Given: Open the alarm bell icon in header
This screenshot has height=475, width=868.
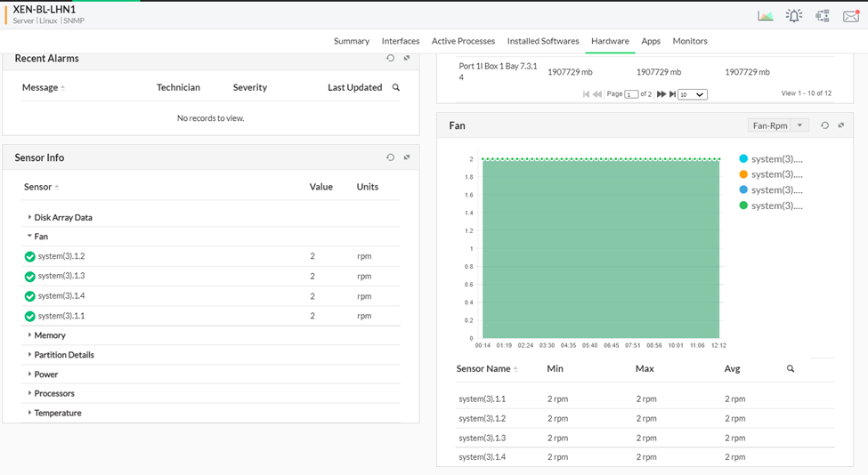Looking at the screenshot, I should click(x=793, y=15).
